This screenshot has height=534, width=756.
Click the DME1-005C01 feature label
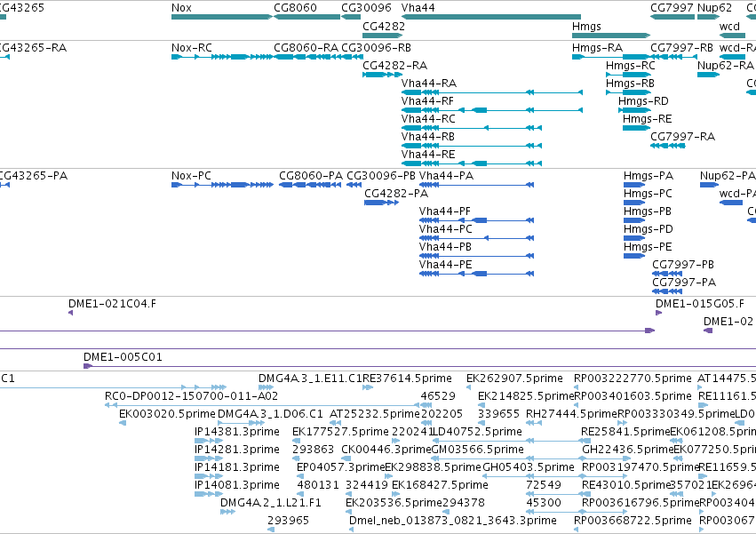[123, 358]
